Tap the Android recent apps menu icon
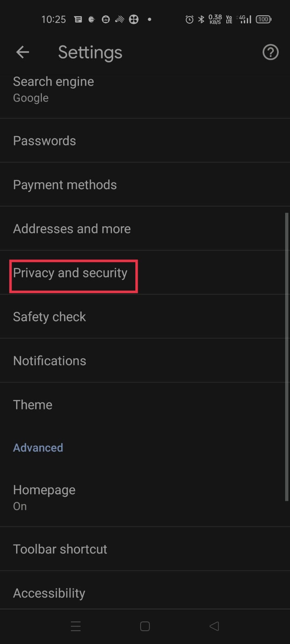 (76, 626)
